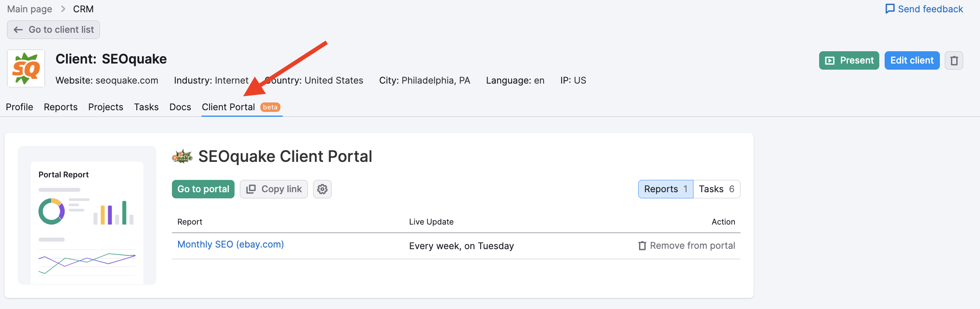
Task: Click the SEOquake portal logo icon
Action: coord(182,157)
